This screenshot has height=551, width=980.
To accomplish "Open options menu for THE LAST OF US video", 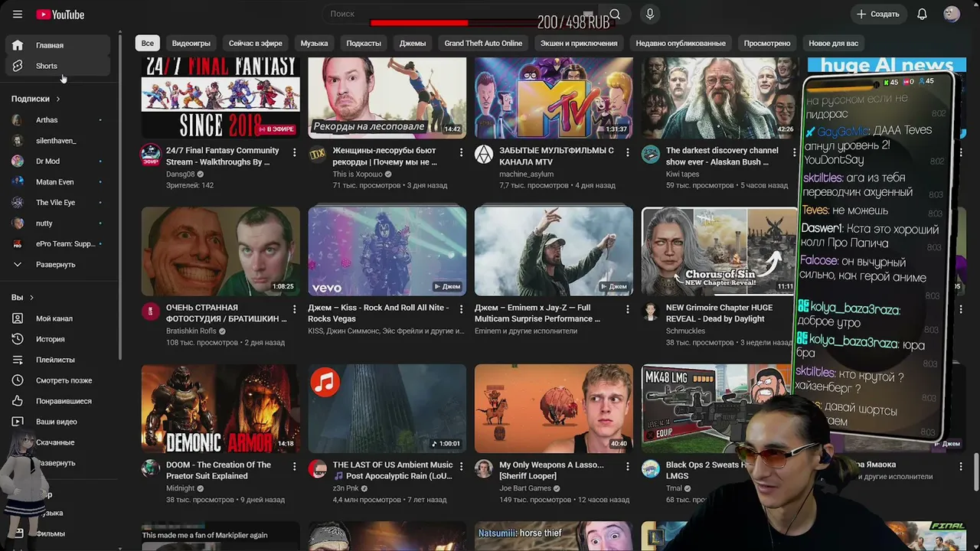I will click(x=461, y=467).
